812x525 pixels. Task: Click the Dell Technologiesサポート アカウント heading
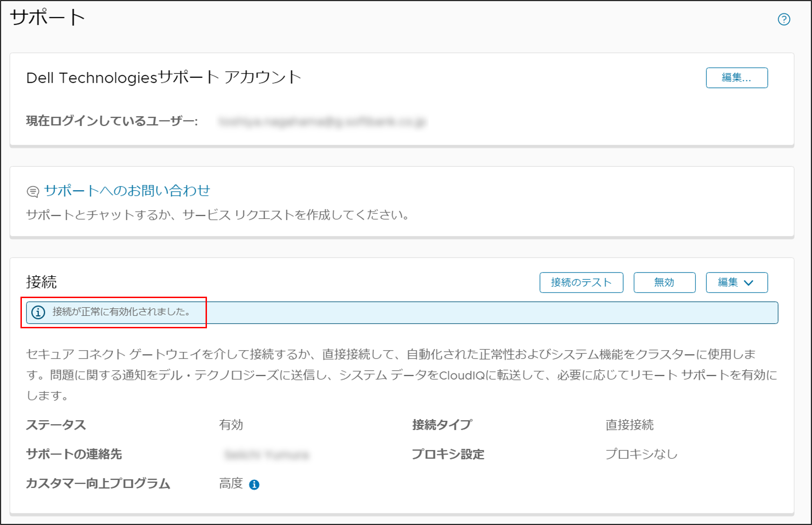coord(164,77)
